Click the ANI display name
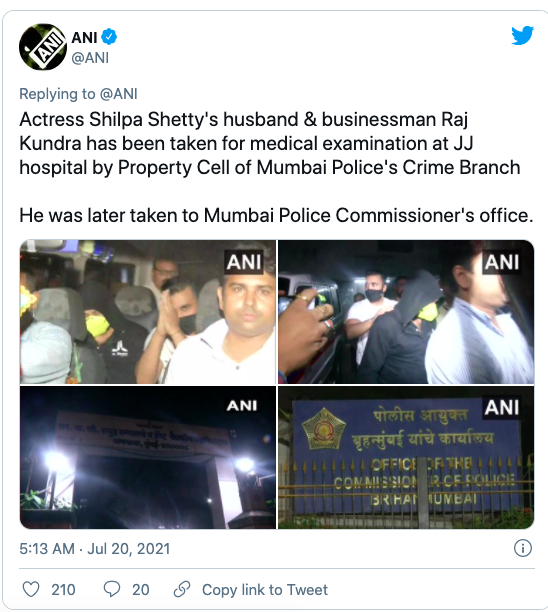 tap(84, 37)
